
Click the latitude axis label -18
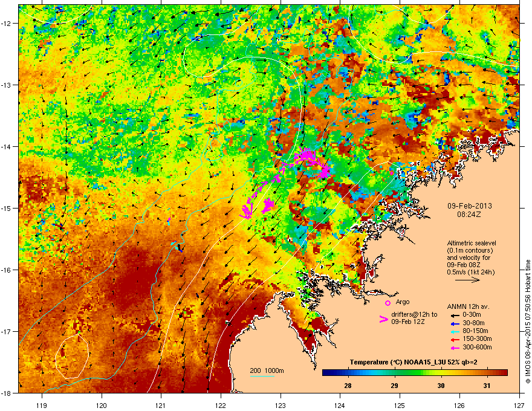pos(6,393)
